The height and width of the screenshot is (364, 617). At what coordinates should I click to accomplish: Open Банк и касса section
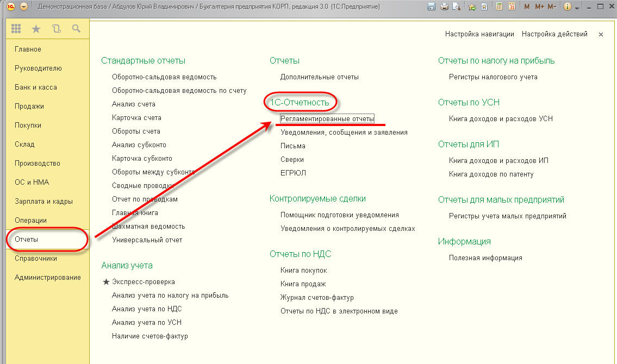(x=36, y=87)
